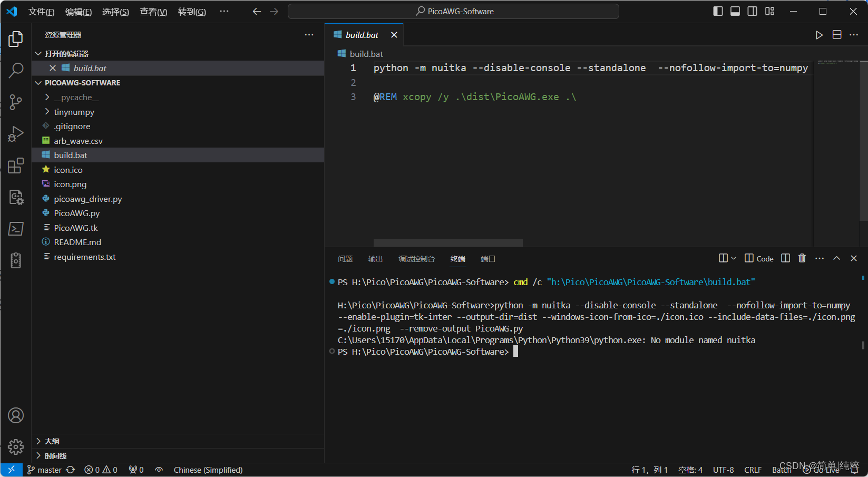
Task: Open Explorer panel More Actions ellipsis
Action: pyautogui.click(x=309, y=35)
